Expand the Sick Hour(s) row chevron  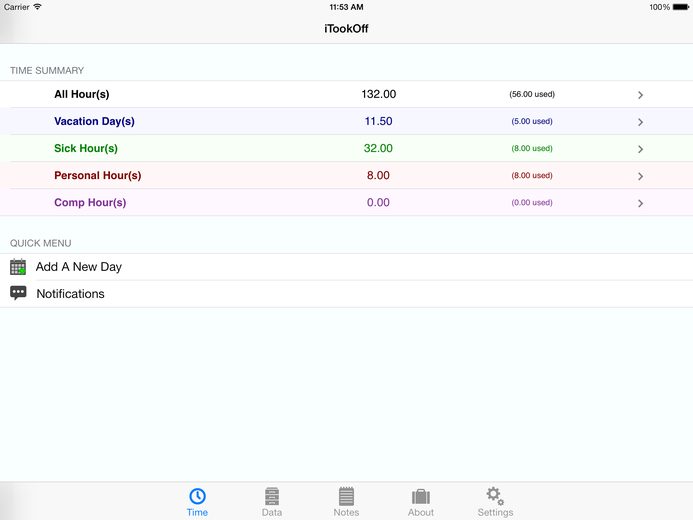pos(640,149)
